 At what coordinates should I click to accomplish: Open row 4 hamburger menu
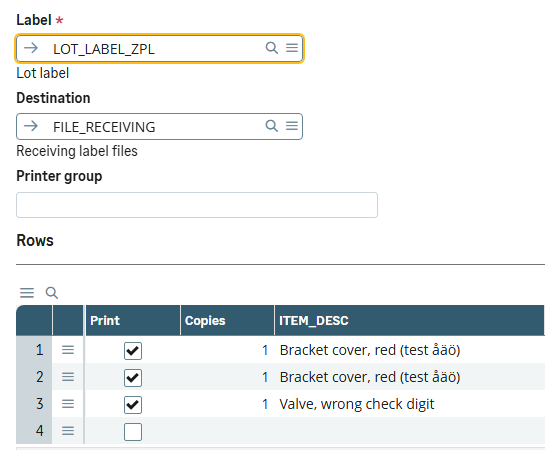click(x=68, y=431)
